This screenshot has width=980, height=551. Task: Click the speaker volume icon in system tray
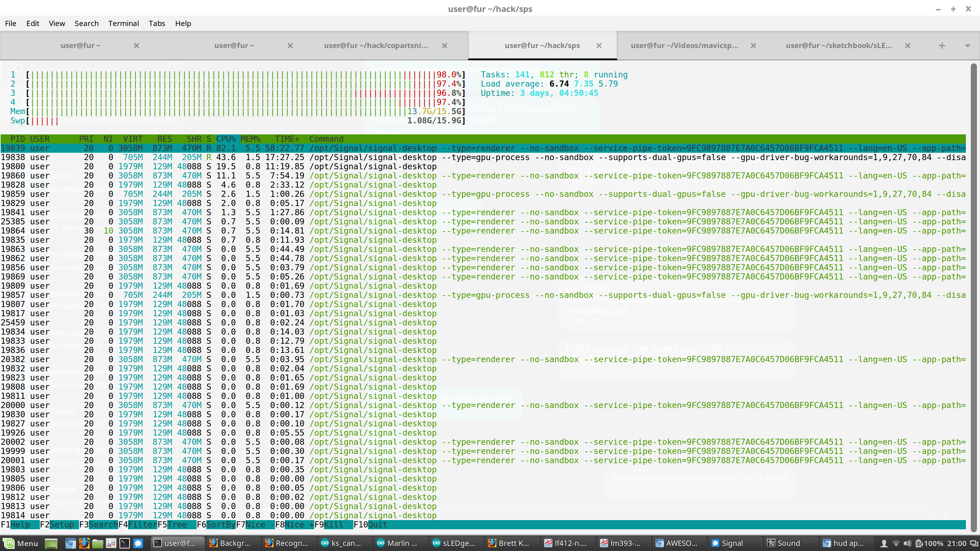(x=907, y=543)
